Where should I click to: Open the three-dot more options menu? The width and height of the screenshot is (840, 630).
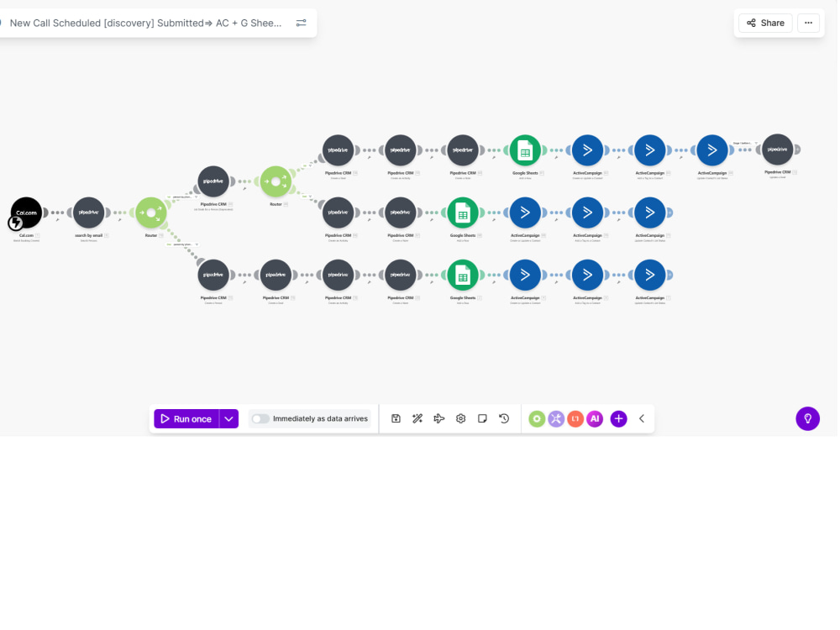click(808, 23)
